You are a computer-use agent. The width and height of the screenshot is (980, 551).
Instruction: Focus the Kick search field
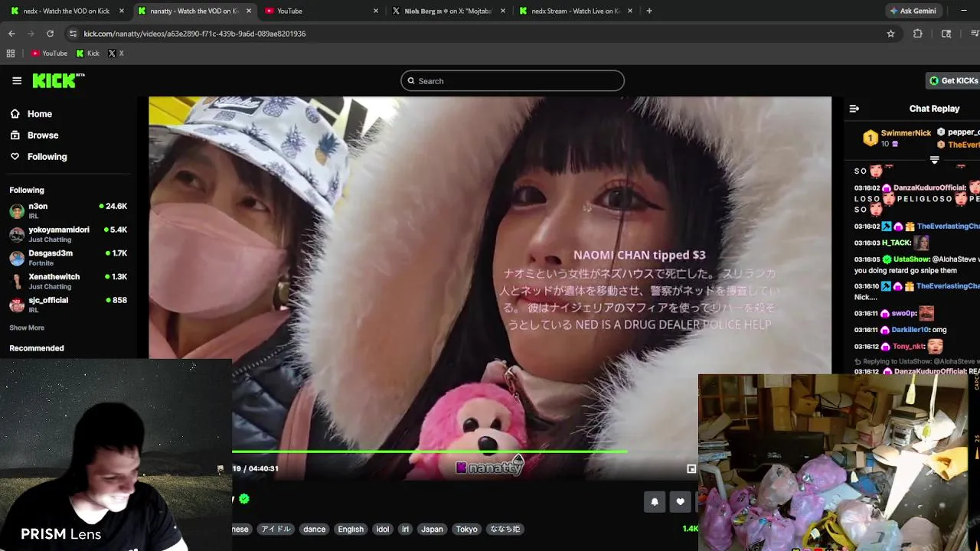click(512, 81)
